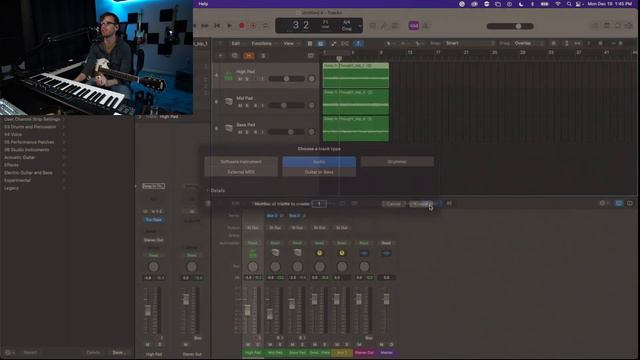Screen dimensions: 640x360
Task: Expand the Details disclosure triangle
Action: point(208,191)
